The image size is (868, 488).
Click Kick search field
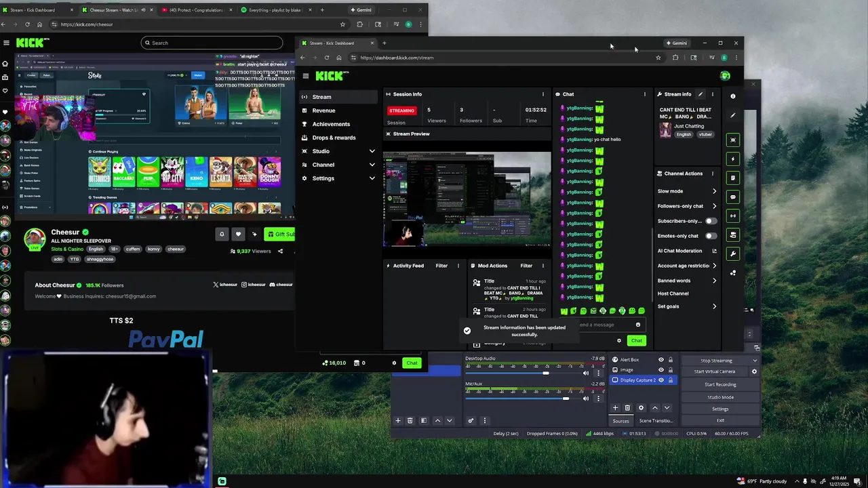(x=212, y=43)
